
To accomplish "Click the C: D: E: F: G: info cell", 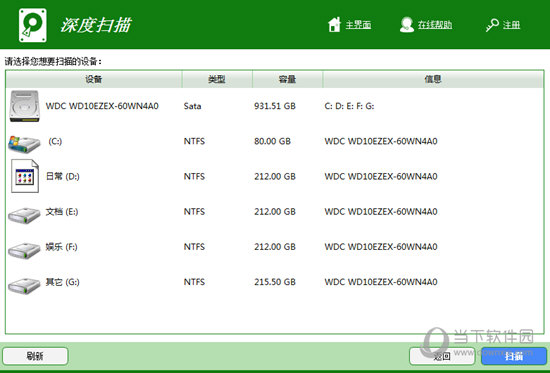I will pyautogui.click(x=349, y=106).
